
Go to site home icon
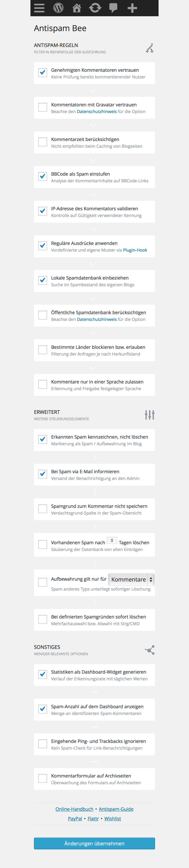click(x=77, y=8)
